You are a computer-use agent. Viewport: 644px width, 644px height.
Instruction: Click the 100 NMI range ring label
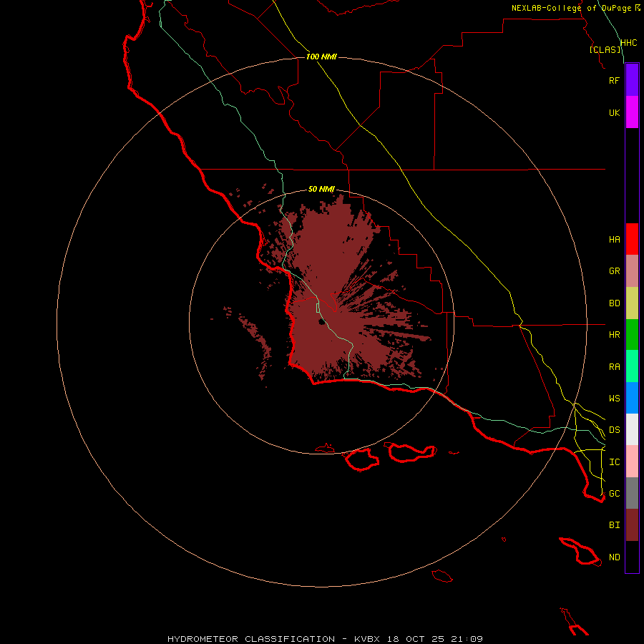point(321,57)
